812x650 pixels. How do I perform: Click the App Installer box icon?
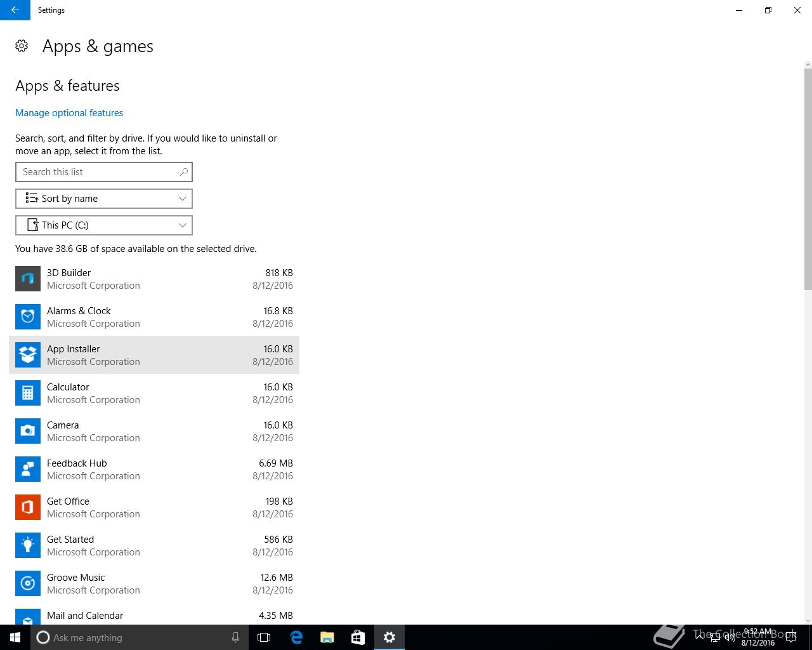(28, 355)
